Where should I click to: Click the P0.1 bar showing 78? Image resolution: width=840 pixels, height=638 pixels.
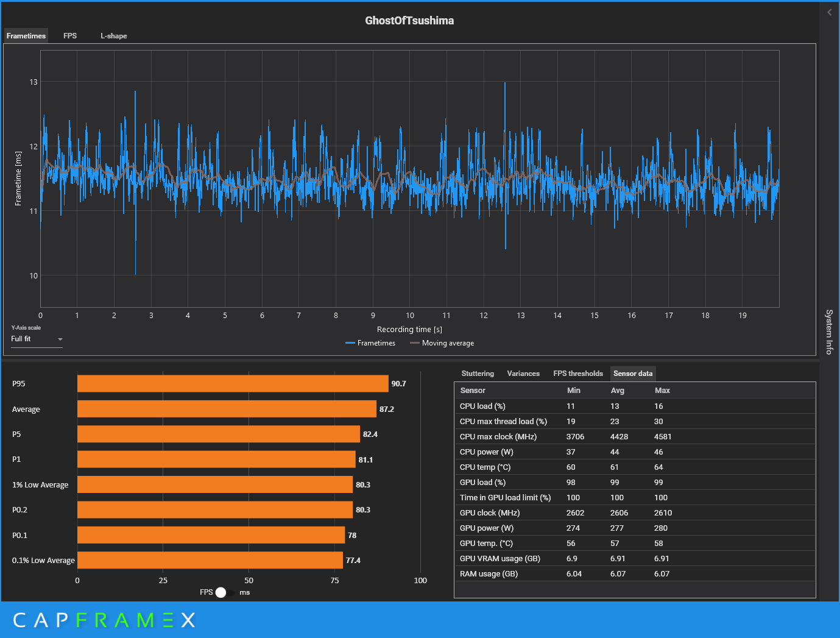coord(211,535)
